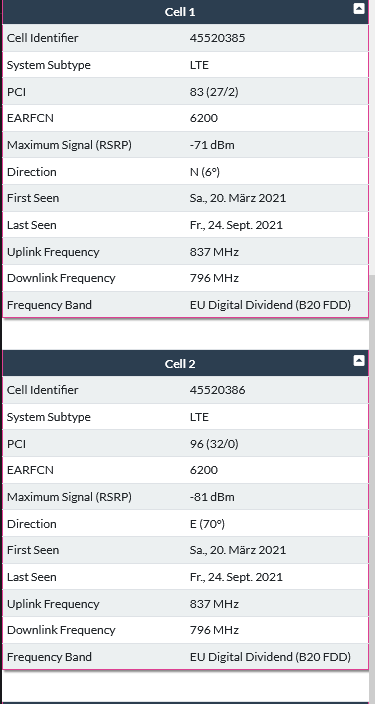Click PCI value 96 (32/0)
375x704 pixels.
(214, 444)
